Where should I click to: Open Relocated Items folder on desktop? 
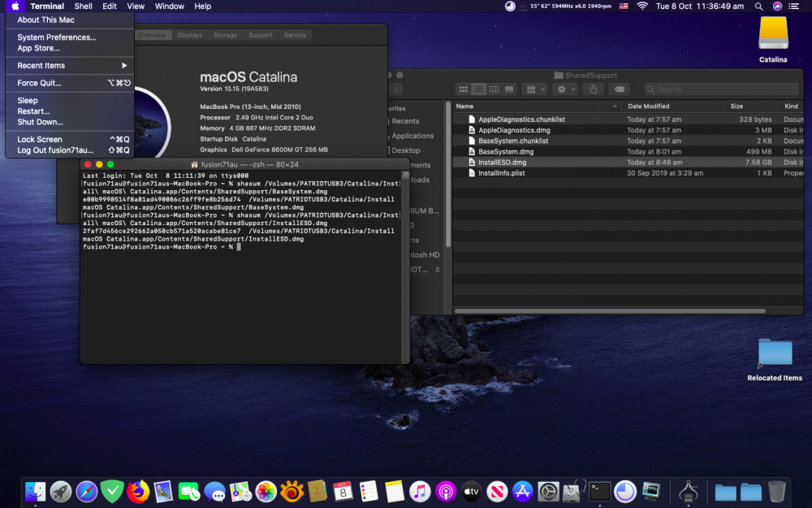click(x=775, y=360)
